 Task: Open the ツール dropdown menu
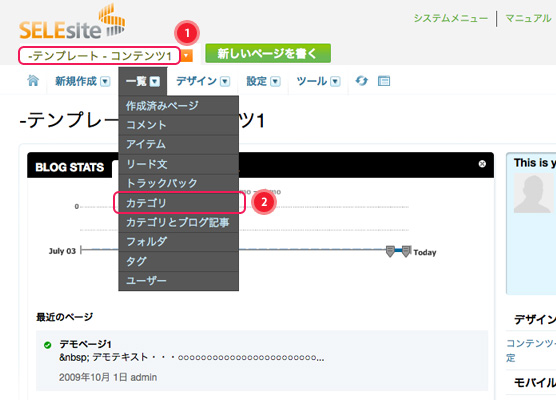(318, 81)
